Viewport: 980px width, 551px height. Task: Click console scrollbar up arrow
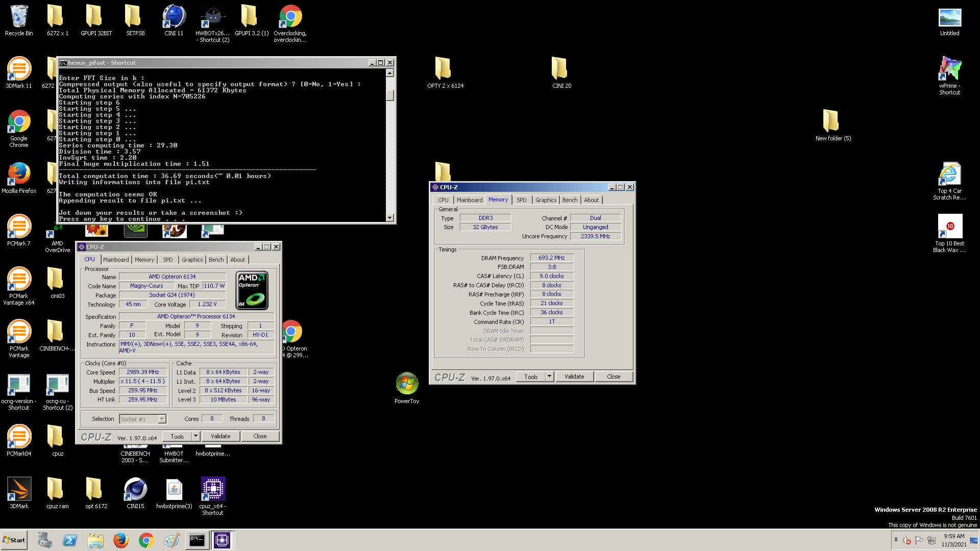click(x=390, y=73)
